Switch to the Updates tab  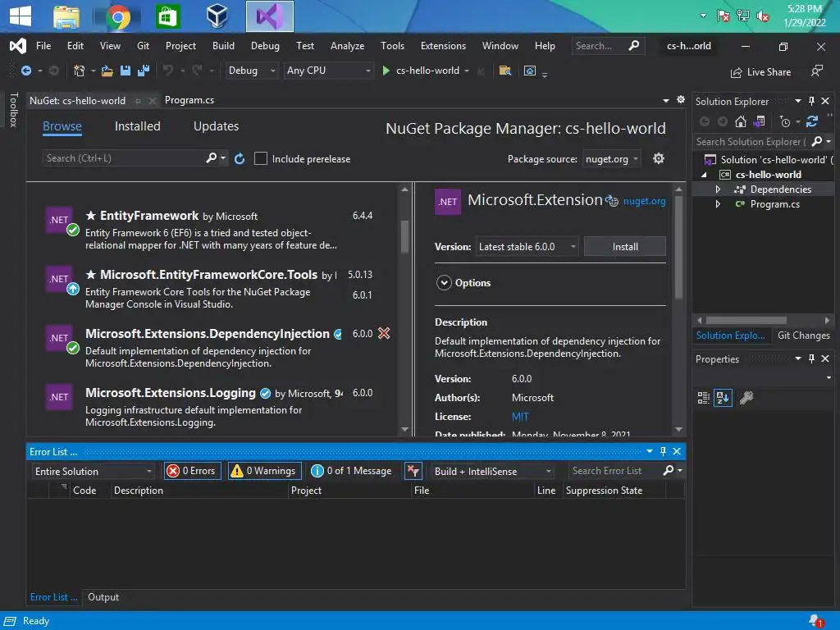point(216,126)
